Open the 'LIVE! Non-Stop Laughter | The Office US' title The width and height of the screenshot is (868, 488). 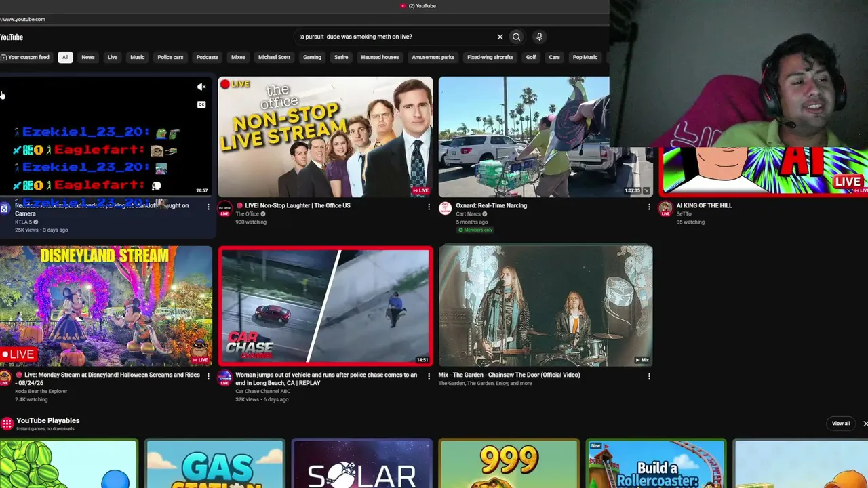tap(293, 205)
